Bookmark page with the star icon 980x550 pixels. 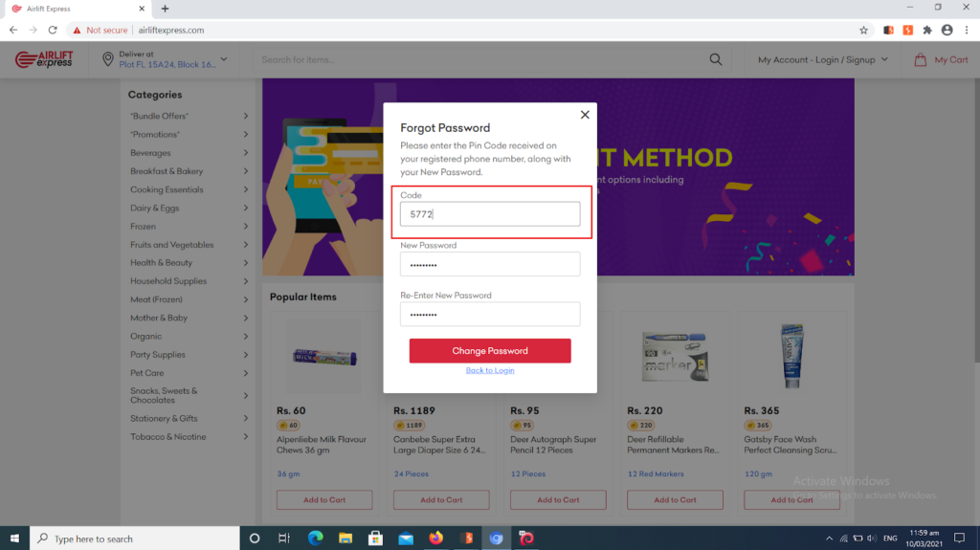coord(863,31)
